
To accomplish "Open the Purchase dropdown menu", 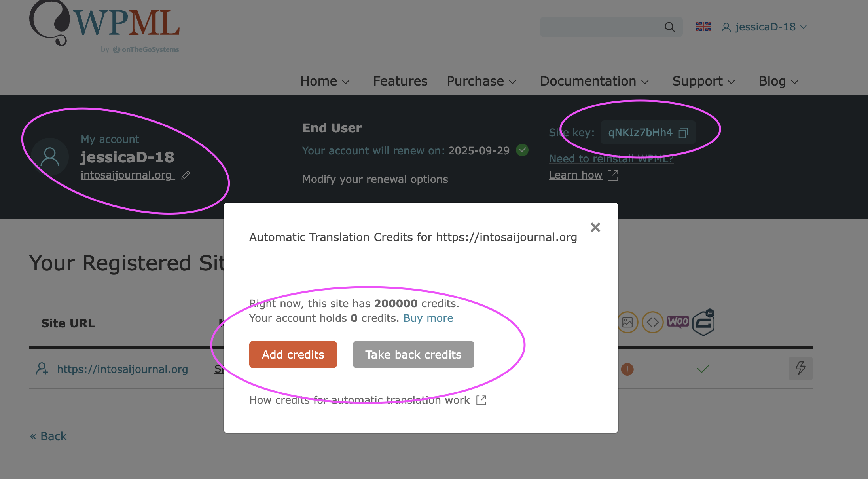I will click(x=481, y=81).
